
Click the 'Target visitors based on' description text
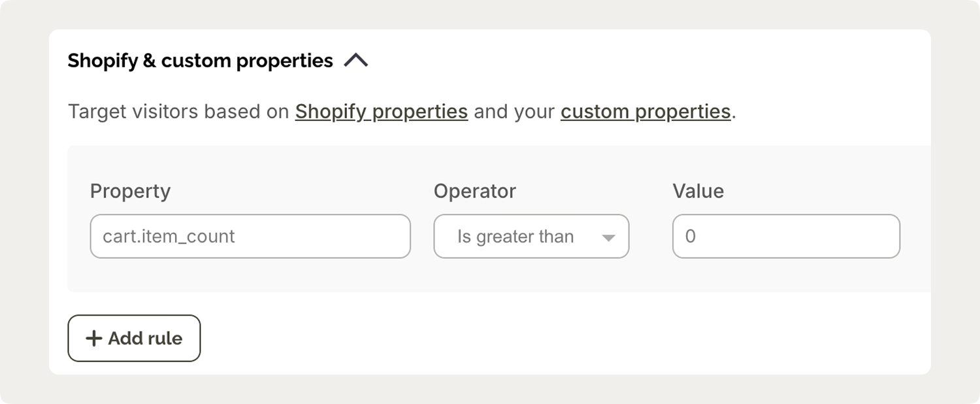point(178,112)
